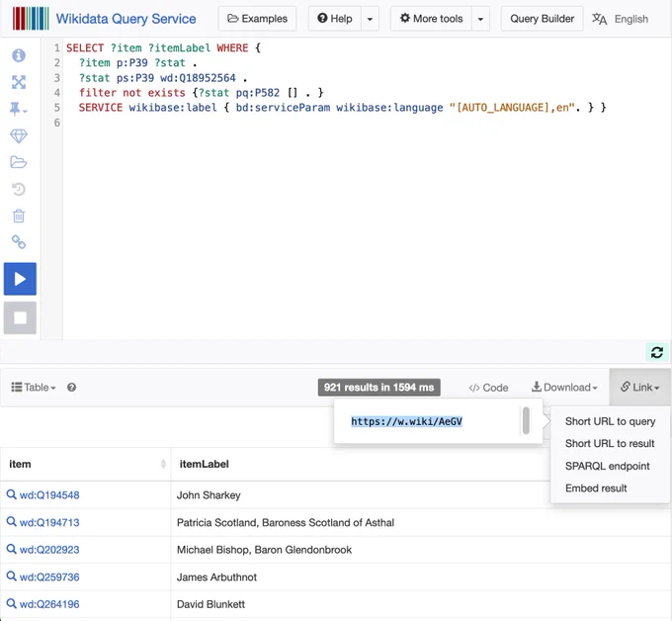Click the short URL text field
The image size is (672, 621).
(434, 421)
